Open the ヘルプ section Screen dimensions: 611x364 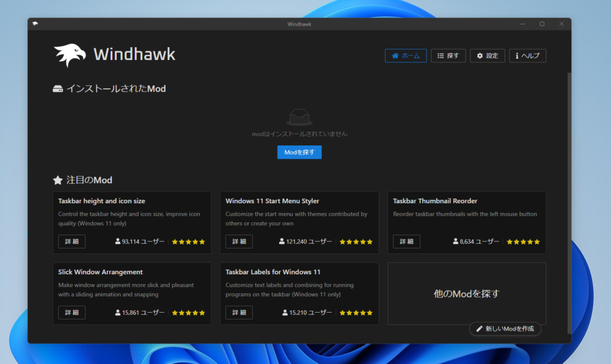click(527, 55)
